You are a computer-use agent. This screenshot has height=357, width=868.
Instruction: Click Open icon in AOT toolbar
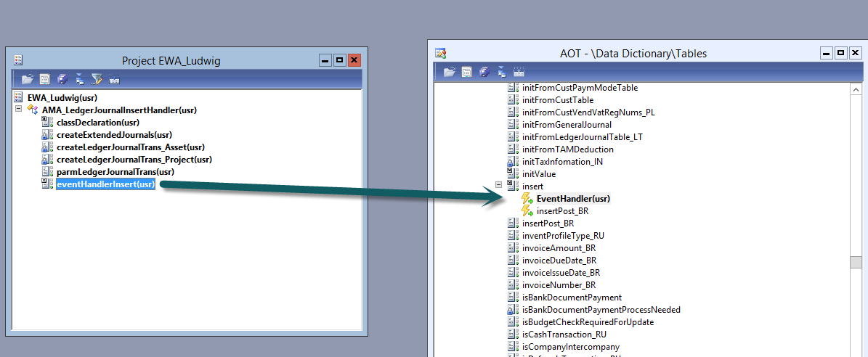(449, 71)
